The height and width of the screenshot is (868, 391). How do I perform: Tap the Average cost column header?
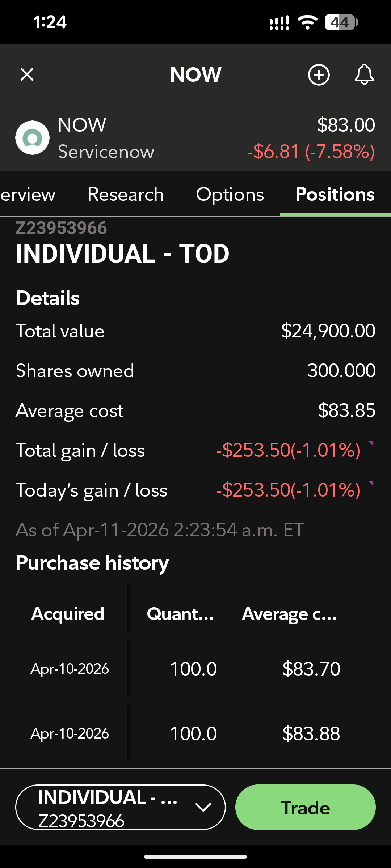click(x=289, y=614)
